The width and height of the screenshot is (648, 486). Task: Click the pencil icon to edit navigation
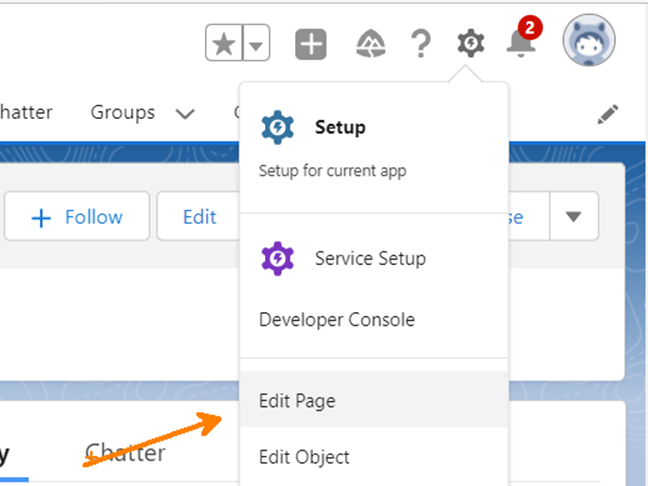point(608,114)
